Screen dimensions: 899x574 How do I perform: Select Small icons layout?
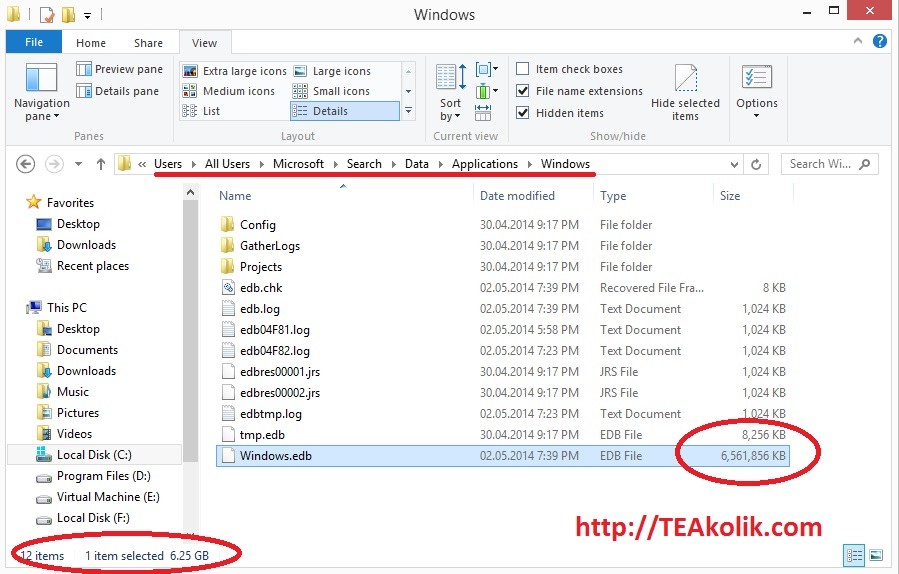point(331,91)
